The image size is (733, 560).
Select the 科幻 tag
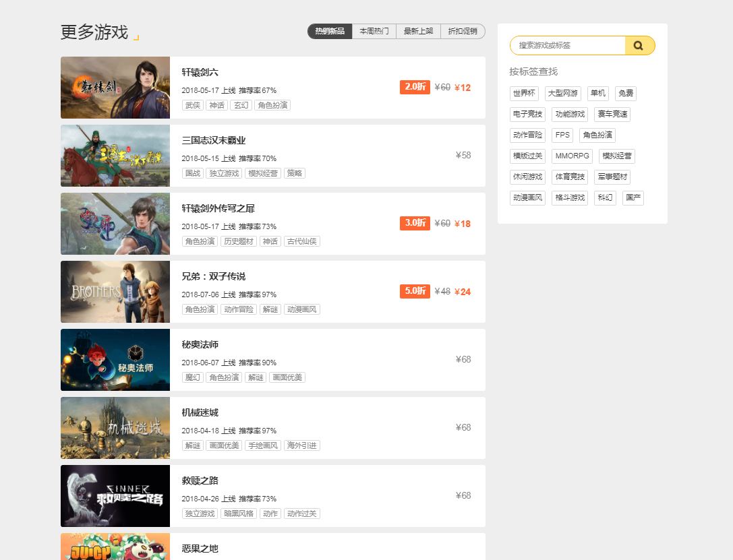tap(605, 198)
